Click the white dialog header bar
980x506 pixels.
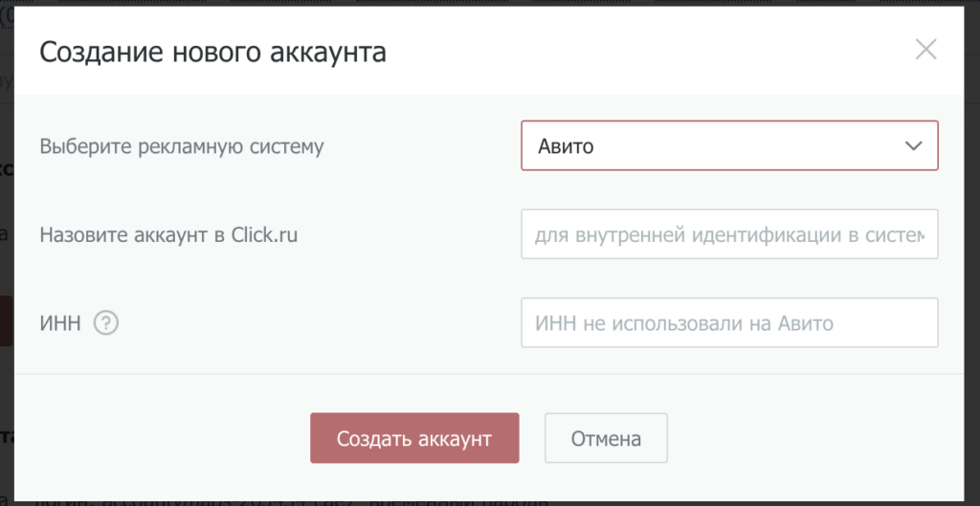point(622,52)
